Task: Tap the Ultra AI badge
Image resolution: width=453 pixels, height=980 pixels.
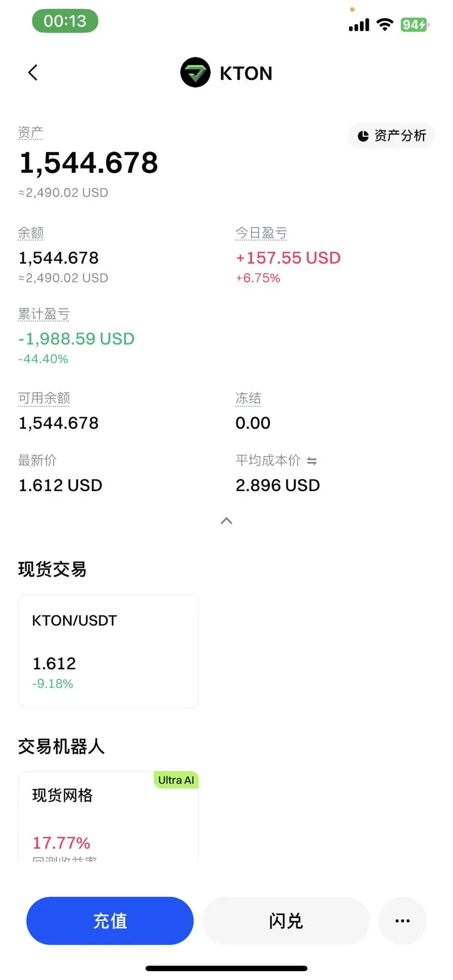Action: point(176,780)
